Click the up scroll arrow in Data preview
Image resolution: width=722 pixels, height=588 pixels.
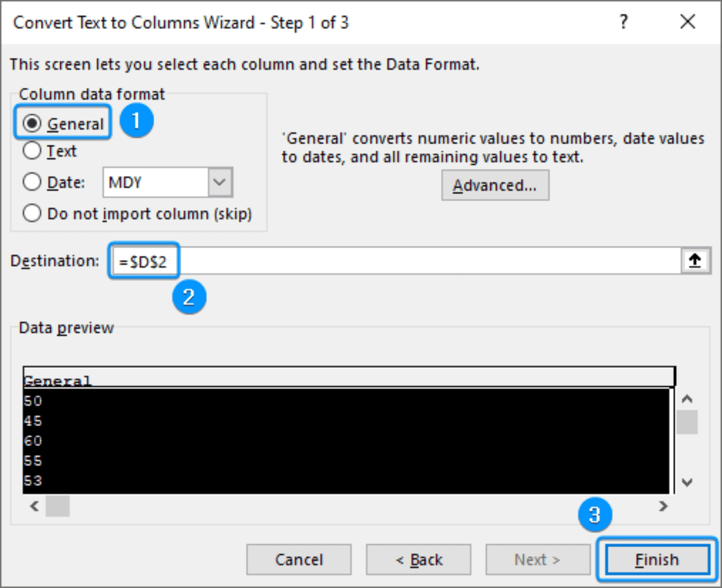pyautogui.click(x=687, y=399)
